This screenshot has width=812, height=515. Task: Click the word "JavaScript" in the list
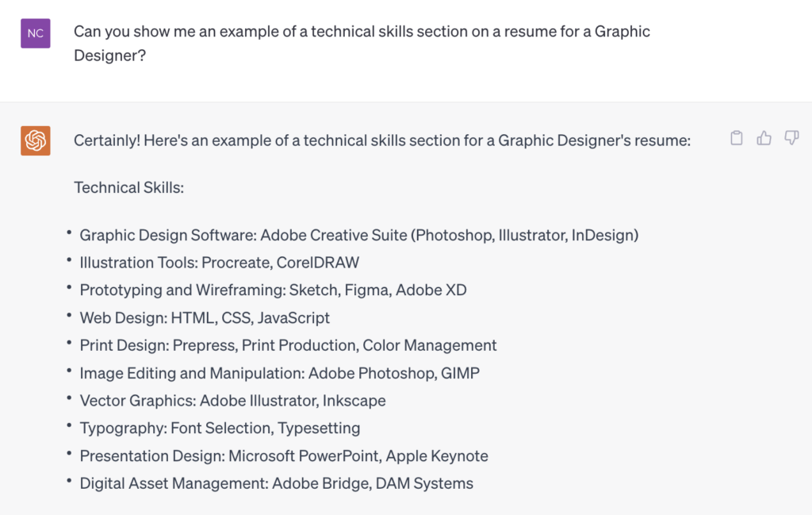click(293, 317)
